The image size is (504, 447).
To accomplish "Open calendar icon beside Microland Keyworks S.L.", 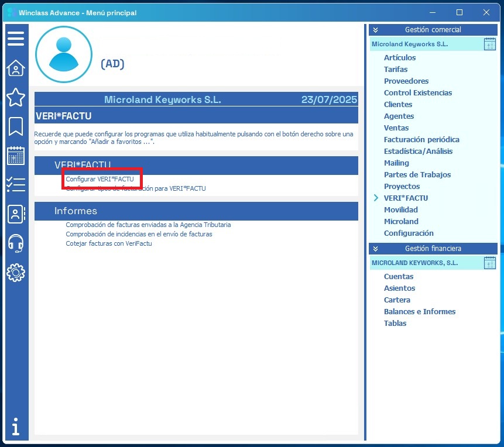I will coord(490,44).
